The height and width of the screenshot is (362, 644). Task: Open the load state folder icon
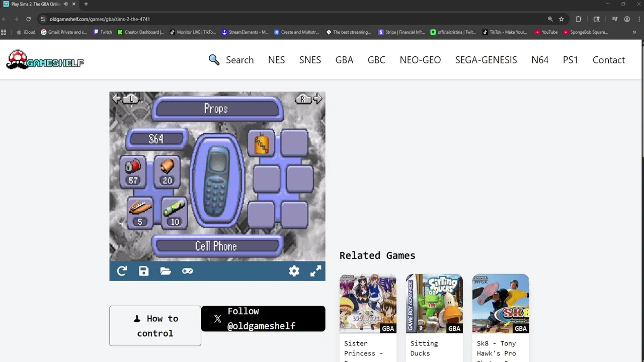166,271
